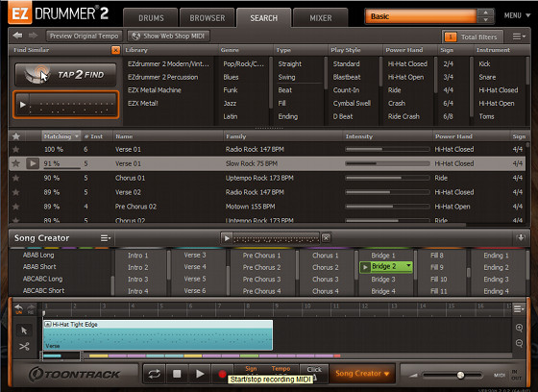Filter Instrument by Snare
The image size is (538, 392).
coord(487,77)
